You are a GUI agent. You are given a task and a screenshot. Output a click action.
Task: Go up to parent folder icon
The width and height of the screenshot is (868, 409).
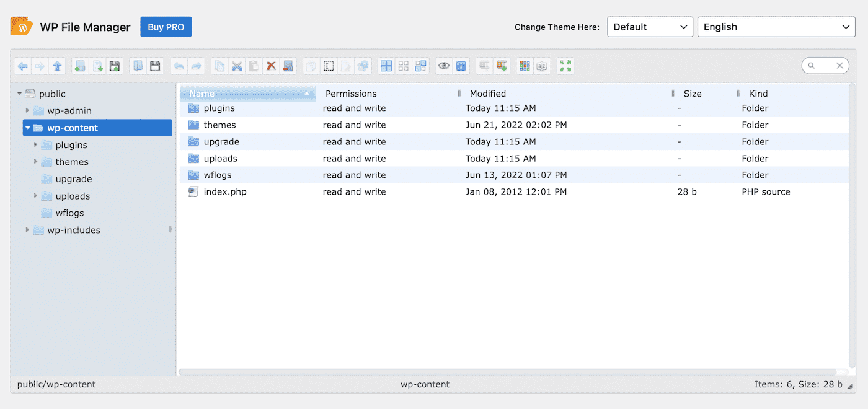58,66
